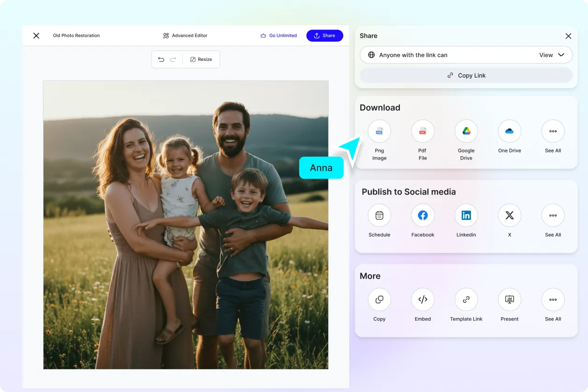Image resolution: width=588 pixels, height=392 pixels.
Task: See All options in More section
Action: (x=553, y=300)
